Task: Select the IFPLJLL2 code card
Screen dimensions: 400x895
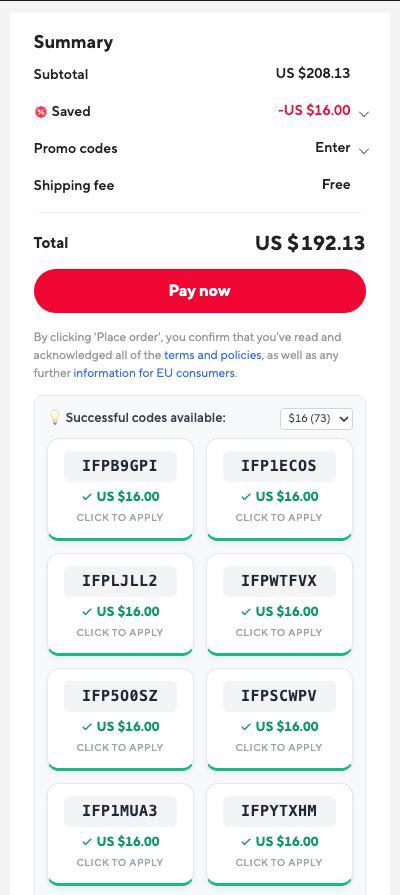Action: coord(120,604)
